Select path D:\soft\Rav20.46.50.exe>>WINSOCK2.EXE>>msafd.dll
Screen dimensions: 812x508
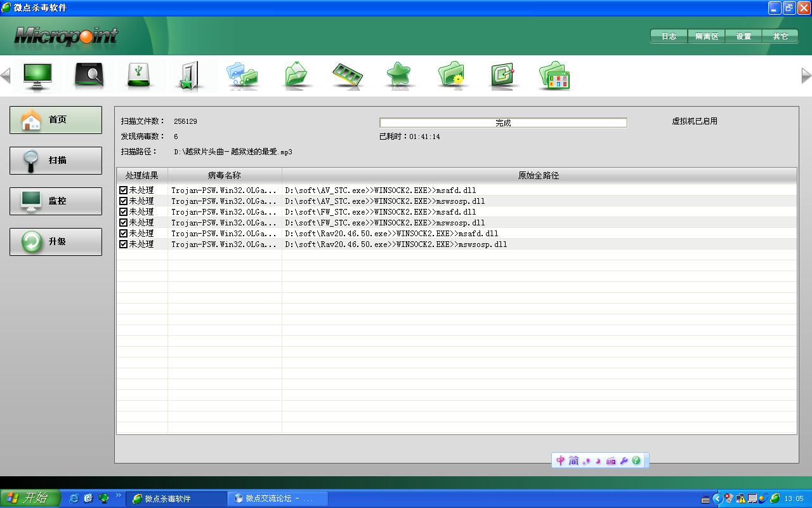point(391,233)
